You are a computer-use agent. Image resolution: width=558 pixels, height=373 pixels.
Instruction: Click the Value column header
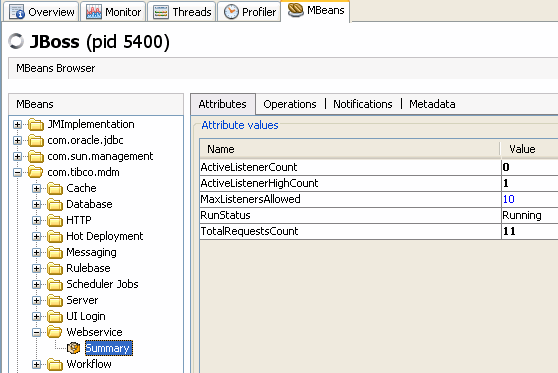(530, 149)
